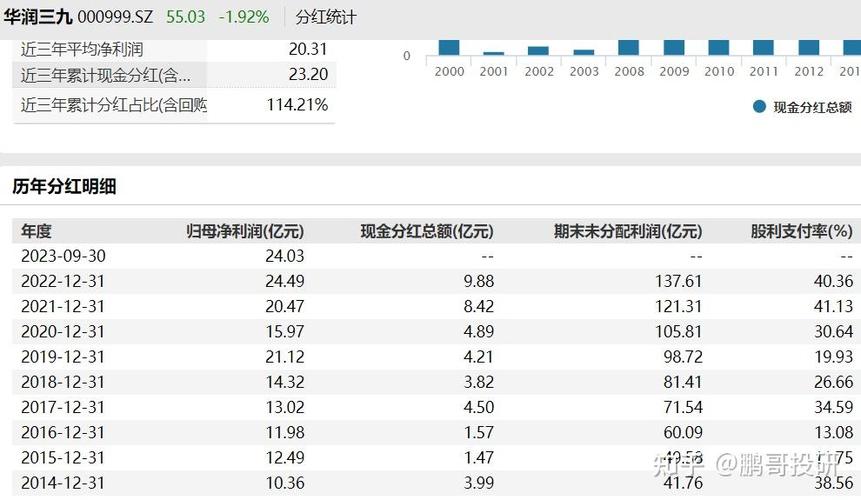Sort by 归母净利润(亿元) column header
Viewport: 861px width, 500px height.
[245, 231]
